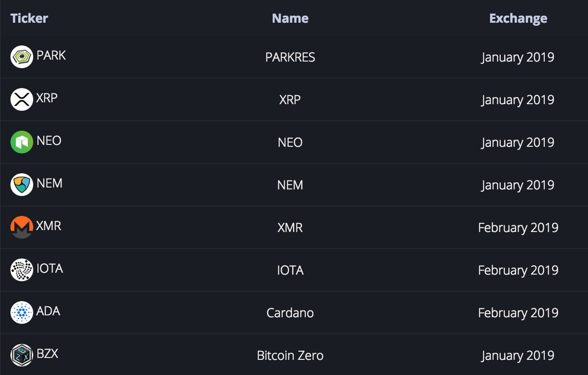The image size is (588, 375).
Task: Click the IOTA ticker text
Action: pos(49,268)
